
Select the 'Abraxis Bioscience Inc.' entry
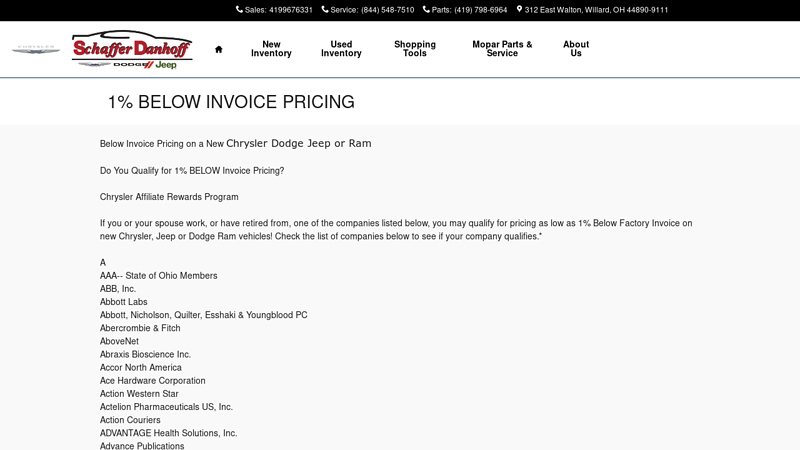point(145,354)
